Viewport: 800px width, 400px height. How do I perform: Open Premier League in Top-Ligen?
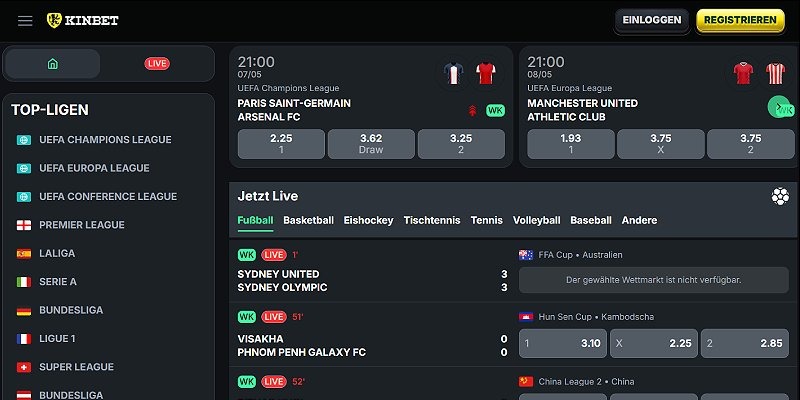tap(82, 225)
